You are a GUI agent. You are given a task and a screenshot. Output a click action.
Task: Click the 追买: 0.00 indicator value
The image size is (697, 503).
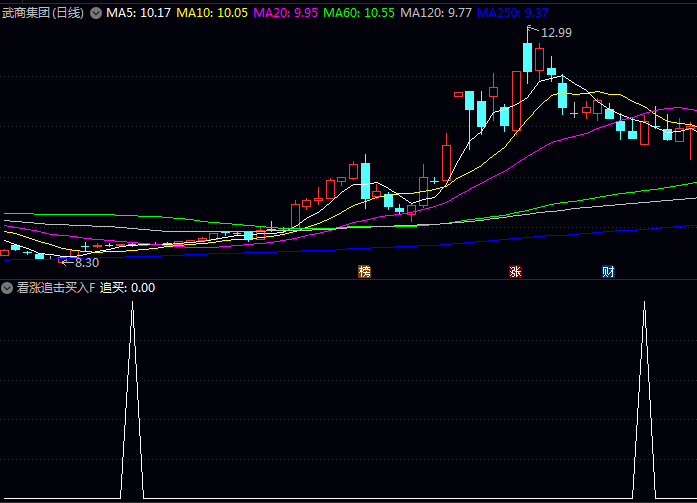click(x=127, y=288)
